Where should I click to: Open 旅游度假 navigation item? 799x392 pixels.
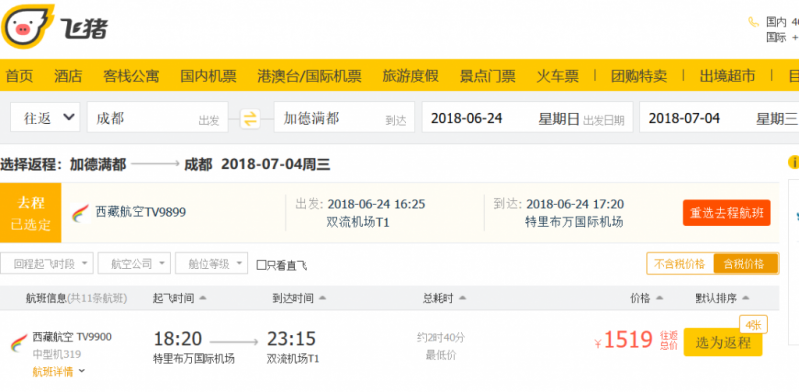(410, 76)
